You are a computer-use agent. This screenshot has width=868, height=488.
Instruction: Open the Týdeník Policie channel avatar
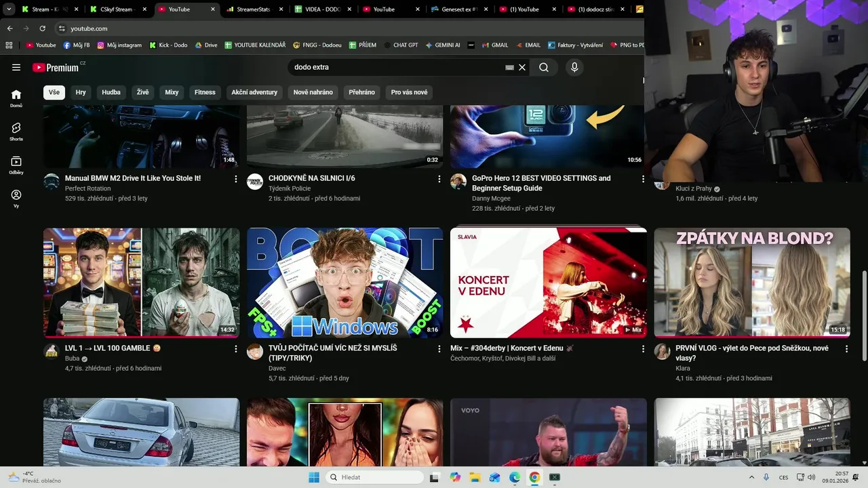click(x=255, y=181)
